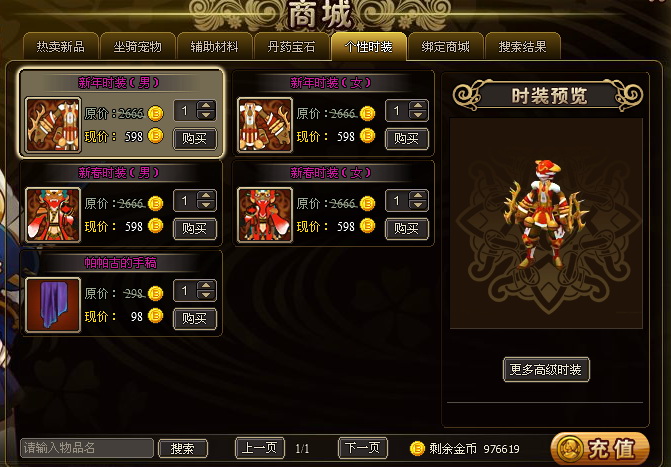Viewport: 671px width, 467px height.
Task: Increase quantity for 新年时装(男)
Action: pyautogui.click(x=206, y=106)
